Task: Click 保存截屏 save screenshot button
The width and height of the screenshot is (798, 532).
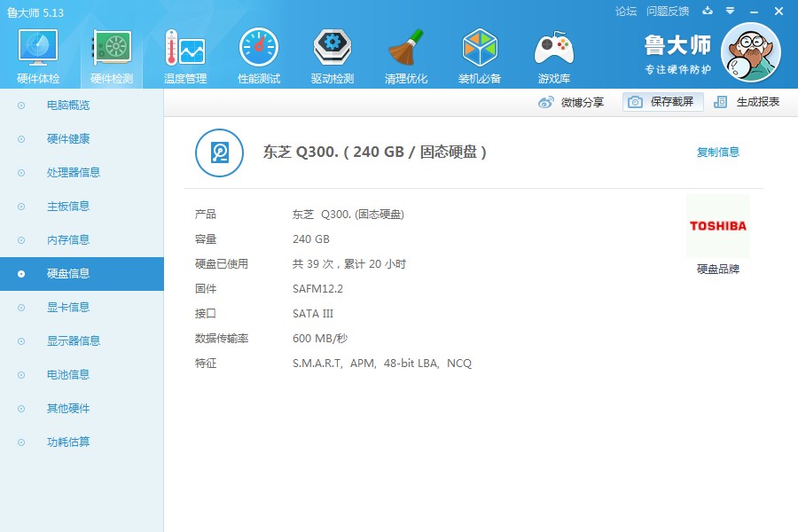Action: click(662, 102)
